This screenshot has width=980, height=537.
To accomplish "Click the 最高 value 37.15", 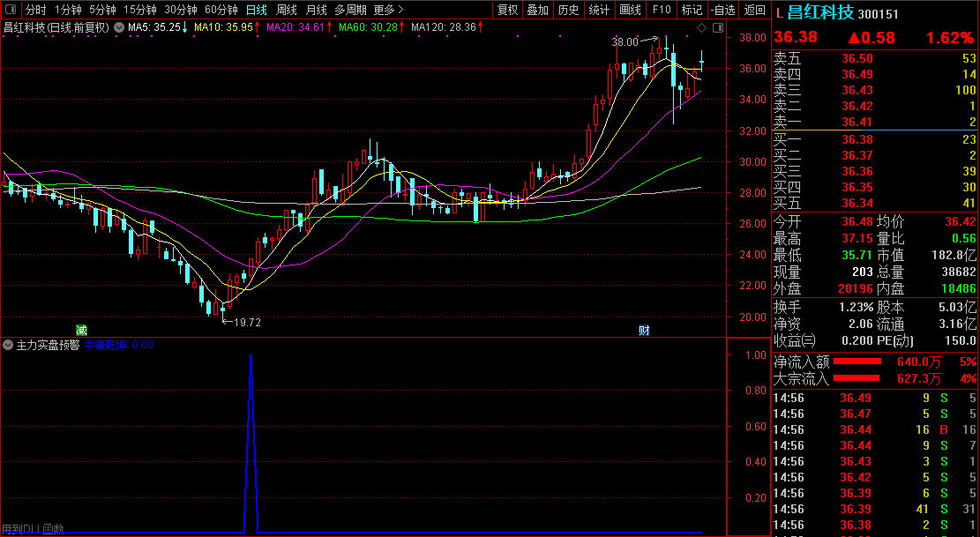I will [x=857, y=239].
